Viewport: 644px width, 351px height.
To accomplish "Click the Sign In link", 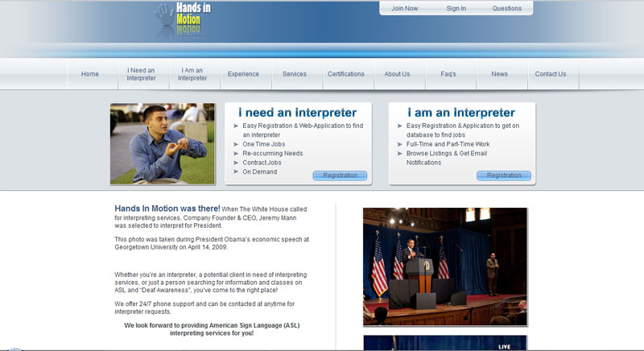I will [456, 9].
